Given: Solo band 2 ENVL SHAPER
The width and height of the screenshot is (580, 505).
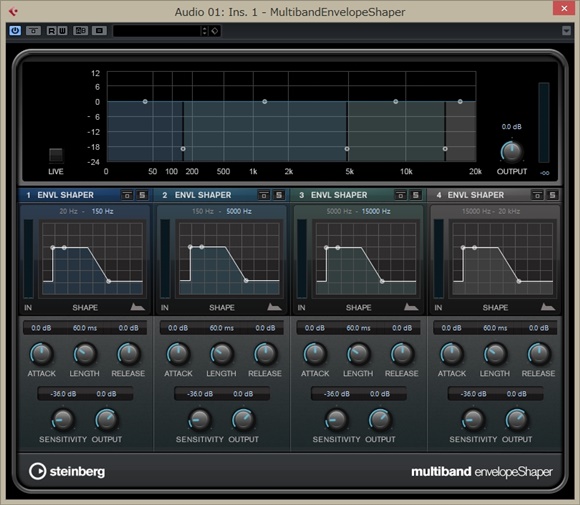Looking at the screenshot, I should tap(279, 195).
